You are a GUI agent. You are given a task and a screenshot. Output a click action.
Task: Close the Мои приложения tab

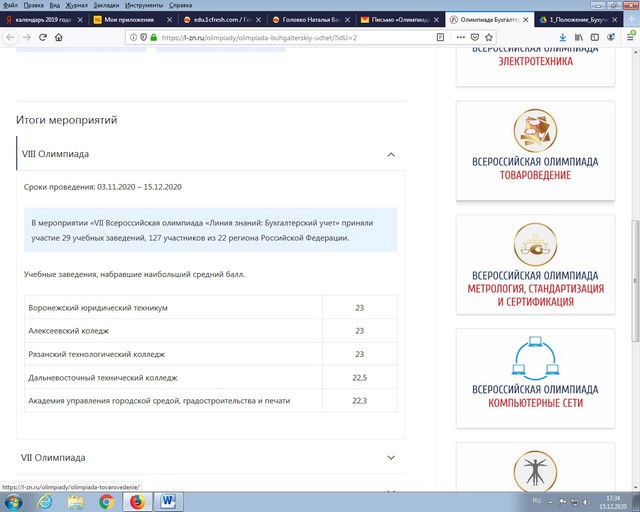click(169, 20)
